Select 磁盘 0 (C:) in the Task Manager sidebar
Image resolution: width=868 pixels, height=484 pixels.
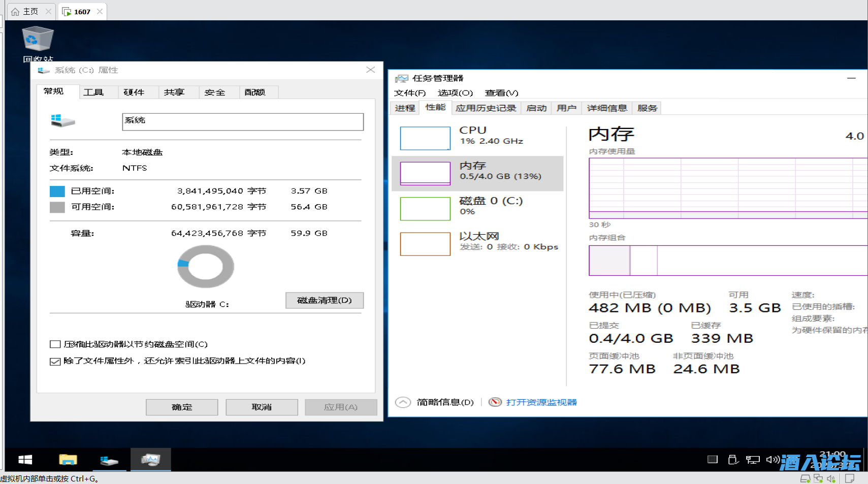pos(477,208)
